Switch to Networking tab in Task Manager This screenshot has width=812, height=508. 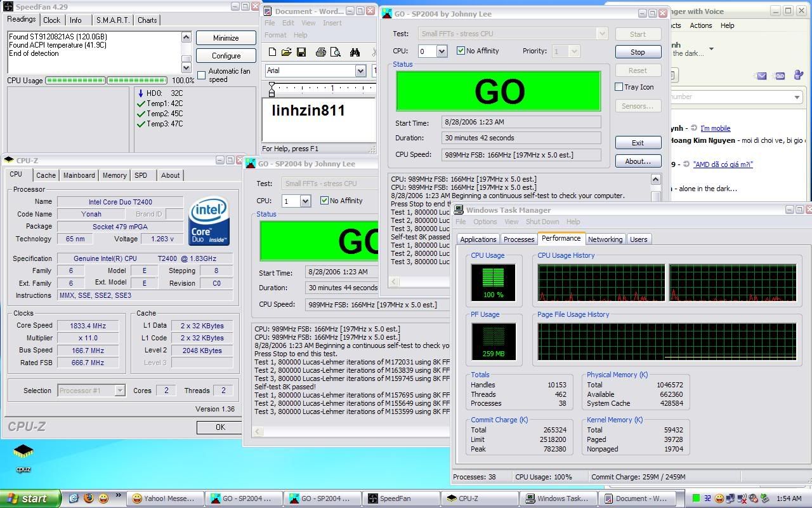tap(605, 239)
